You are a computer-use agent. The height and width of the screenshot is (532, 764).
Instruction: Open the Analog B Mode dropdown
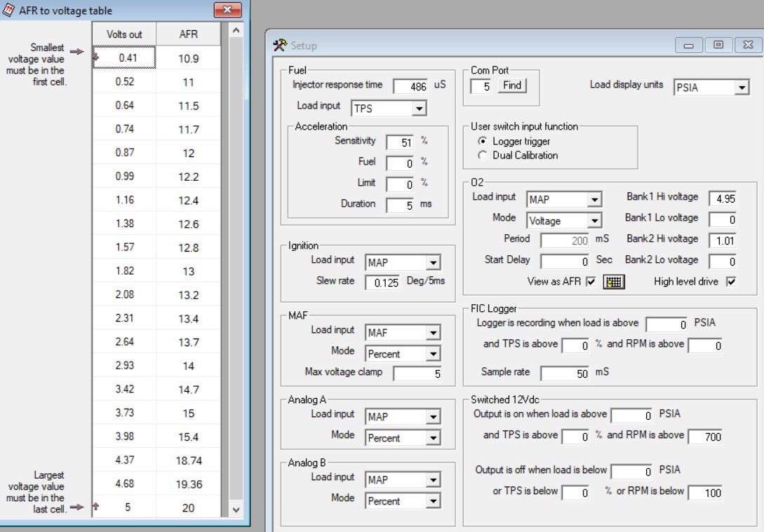[x=433, y=501]
